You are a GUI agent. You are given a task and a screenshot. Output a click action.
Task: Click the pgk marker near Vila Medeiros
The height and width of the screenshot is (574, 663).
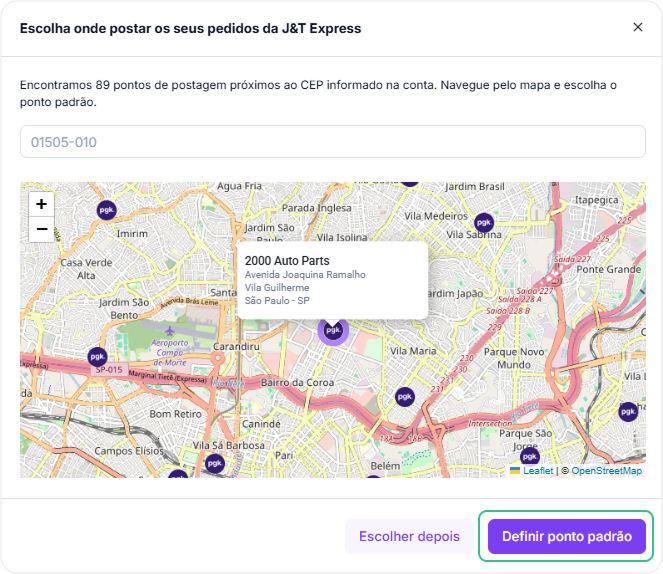click(x=484, y=222)
